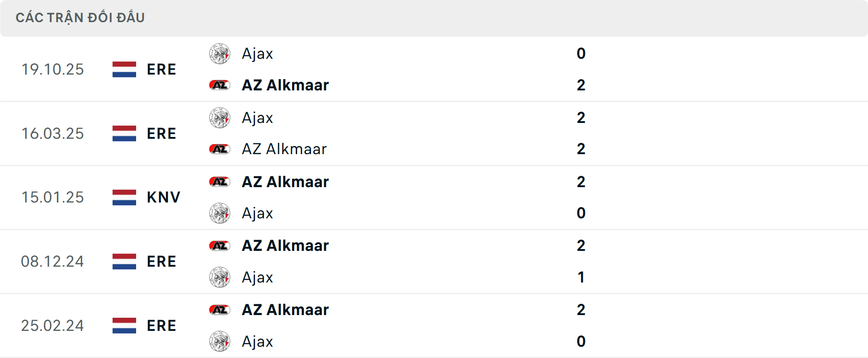
Task: Open the Ajax club icon in the 15.01.25 row
Action: pyautogui.click(x=220, y=213)
